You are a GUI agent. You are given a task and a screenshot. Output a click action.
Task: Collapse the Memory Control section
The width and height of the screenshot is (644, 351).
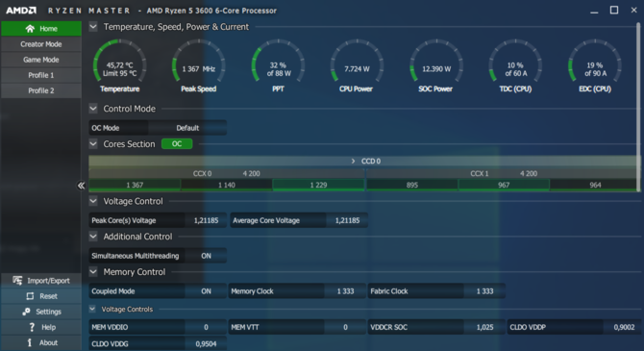click(x=93, y=272)
